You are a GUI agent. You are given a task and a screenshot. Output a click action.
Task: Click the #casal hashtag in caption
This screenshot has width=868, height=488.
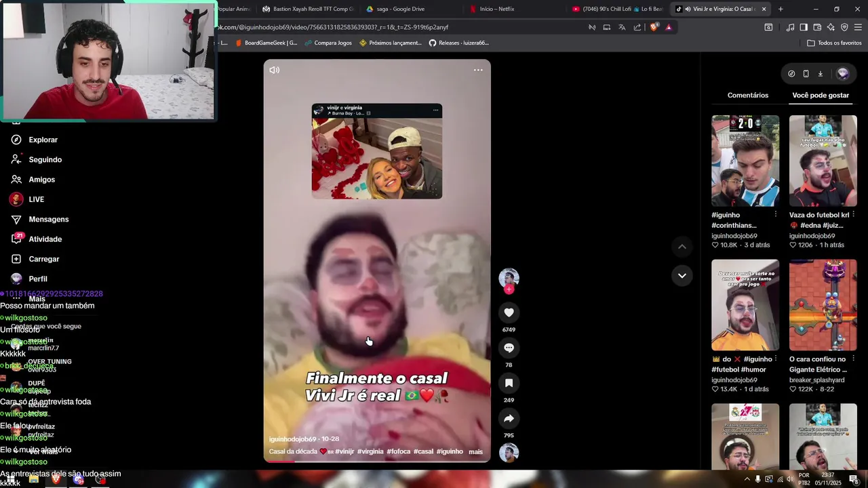click(423, 451)
